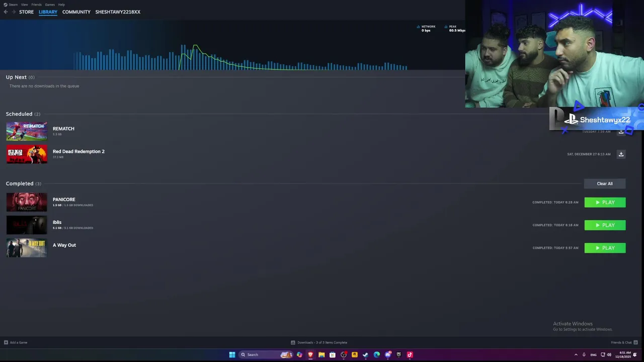644x362 pixels.
Task: Select the Iblis title text
Action: pyautogui.click(x=57, y=222)
